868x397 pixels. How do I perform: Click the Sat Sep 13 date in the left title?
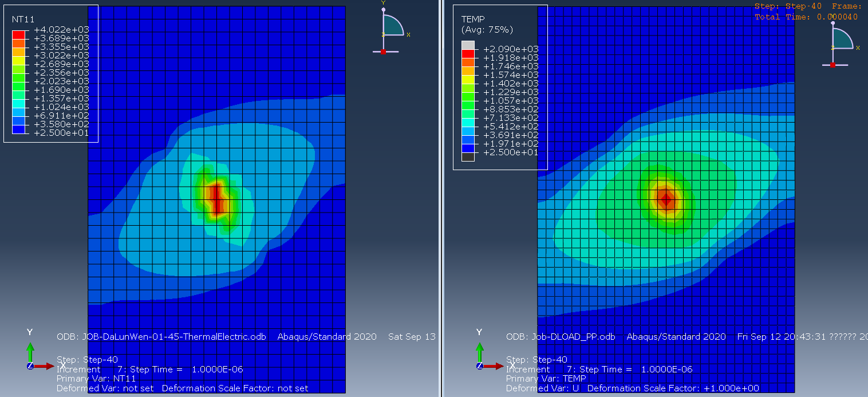click(x=412, y=337)
